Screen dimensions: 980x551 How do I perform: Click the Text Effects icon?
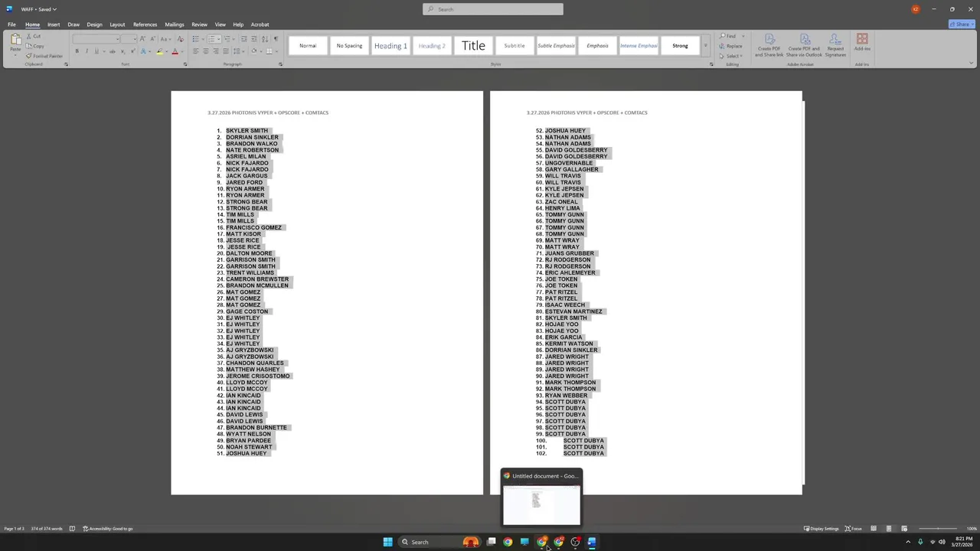[144, 51]
